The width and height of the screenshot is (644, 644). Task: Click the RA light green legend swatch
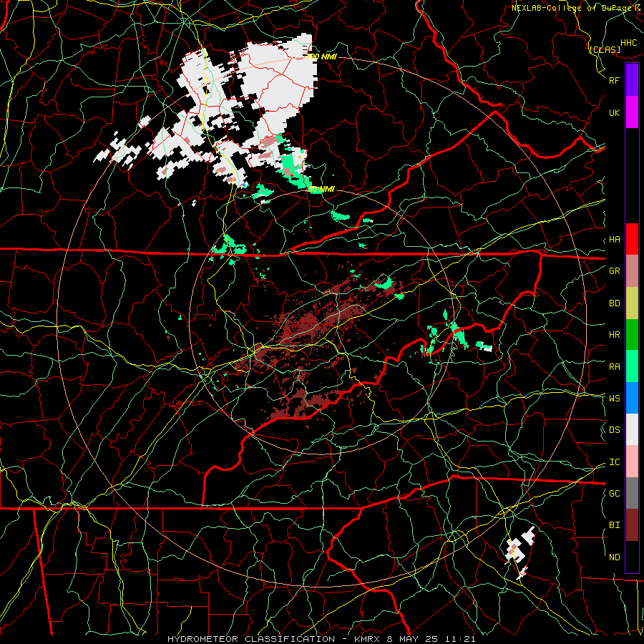pyautogui.click(x=632, y=366)
